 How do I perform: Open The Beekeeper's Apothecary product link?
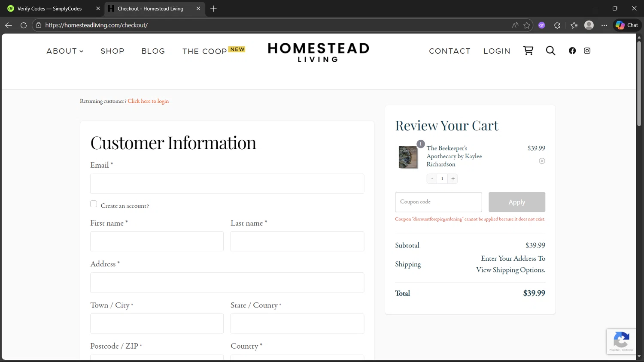point(454,156)
